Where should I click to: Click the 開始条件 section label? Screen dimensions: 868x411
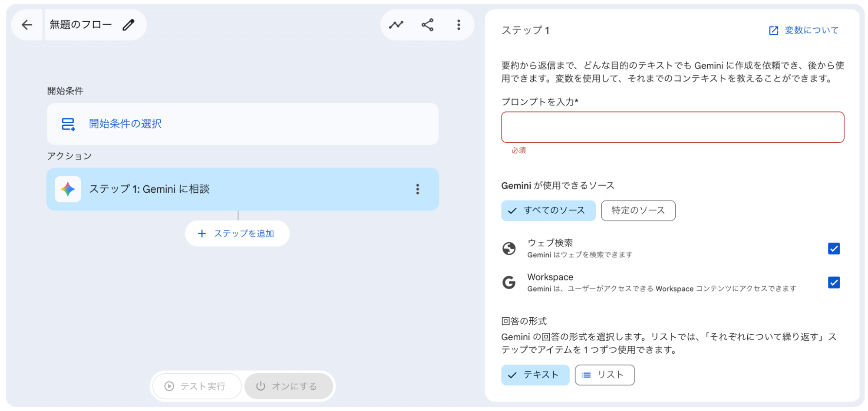pyautogui.click(x=65, y=91)
